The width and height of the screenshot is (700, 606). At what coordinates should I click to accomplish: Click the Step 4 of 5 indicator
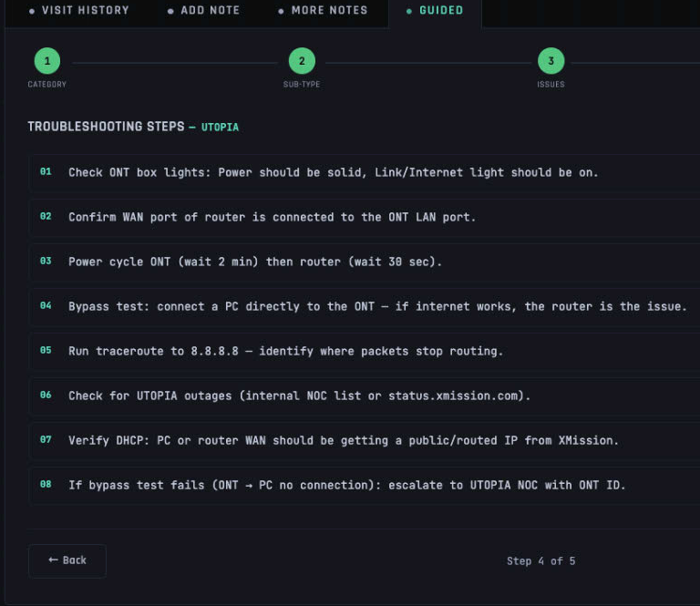coord(540,560)
